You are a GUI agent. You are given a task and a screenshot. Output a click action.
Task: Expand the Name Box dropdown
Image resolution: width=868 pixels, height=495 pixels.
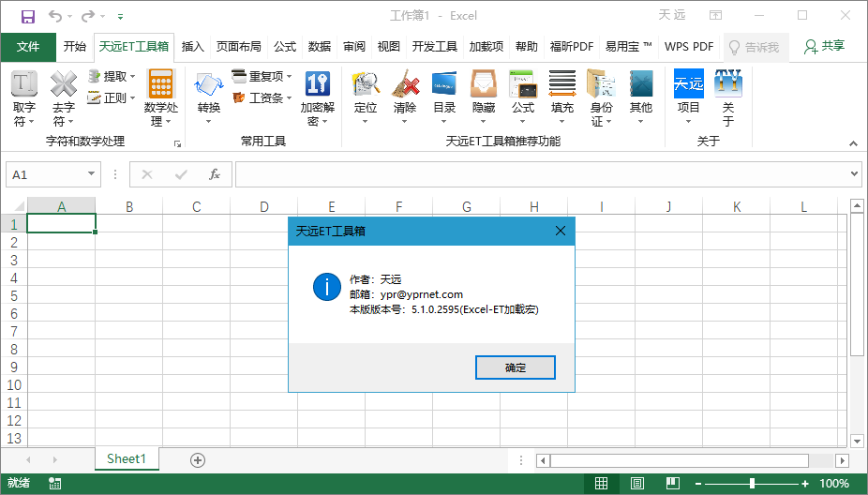click(91, 173)
